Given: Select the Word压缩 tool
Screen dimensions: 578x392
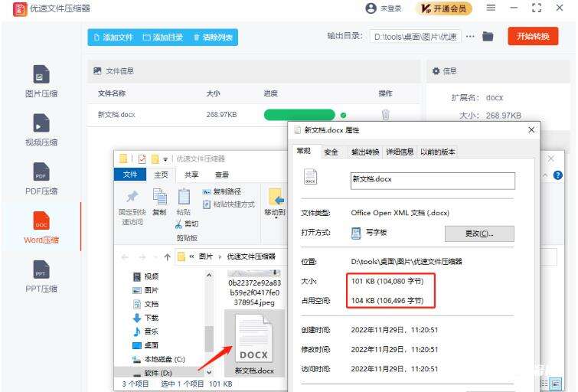Looking at the screenshot, I should pyautogui.click(x=41, y=227).
